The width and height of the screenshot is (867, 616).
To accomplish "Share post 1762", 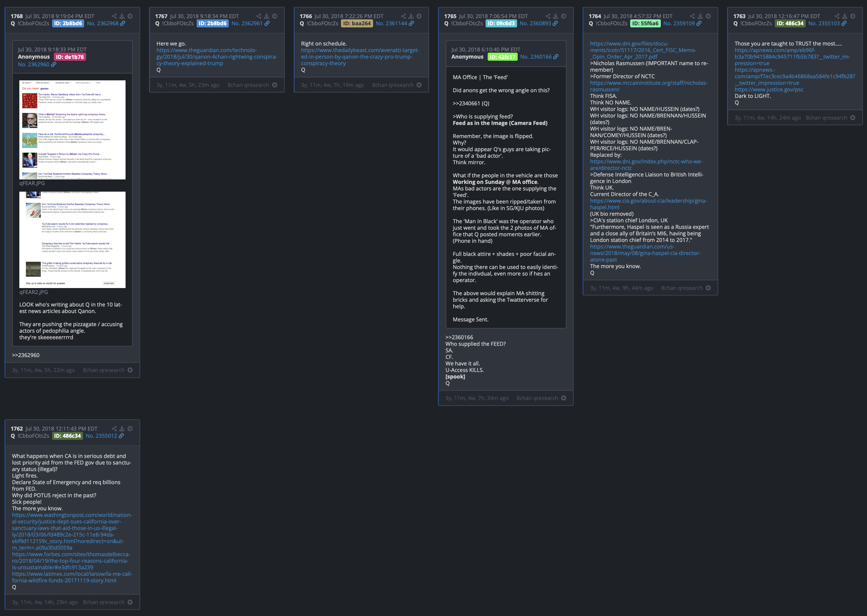I will click(114, 429).
